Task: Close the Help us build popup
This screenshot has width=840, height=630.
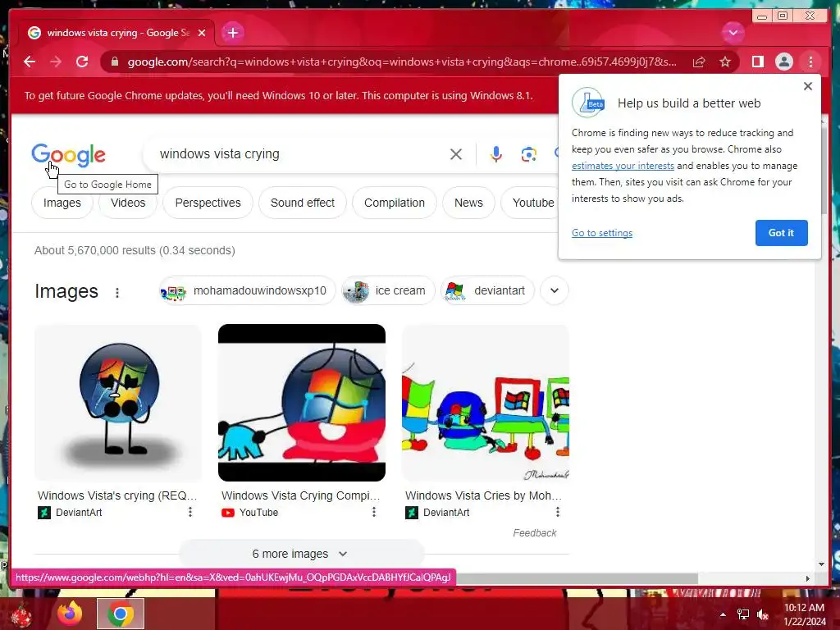Action: click(x=808, y=86)
